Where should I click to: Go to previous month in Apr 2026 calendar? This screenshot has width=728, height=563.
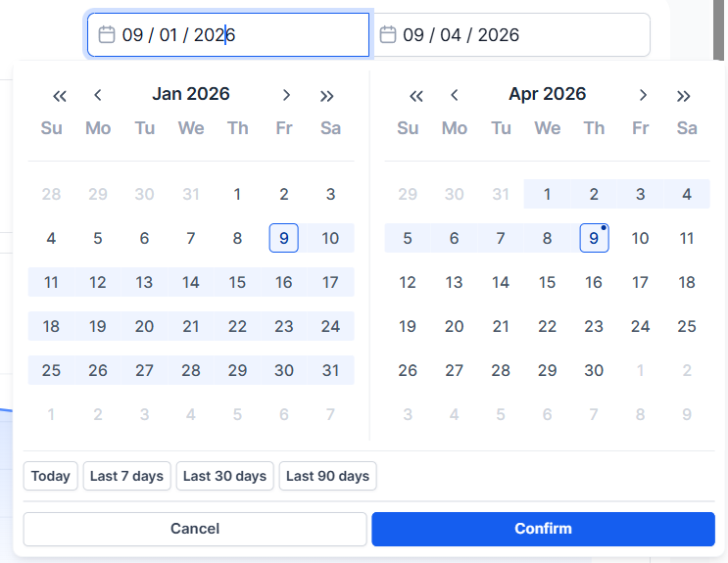click(455, 95)
